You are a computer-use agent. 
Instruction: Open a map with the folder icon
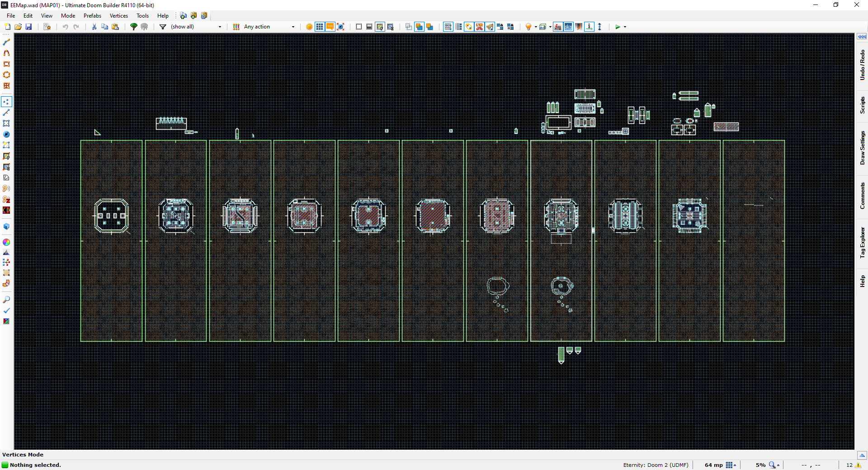coord(18,27)
